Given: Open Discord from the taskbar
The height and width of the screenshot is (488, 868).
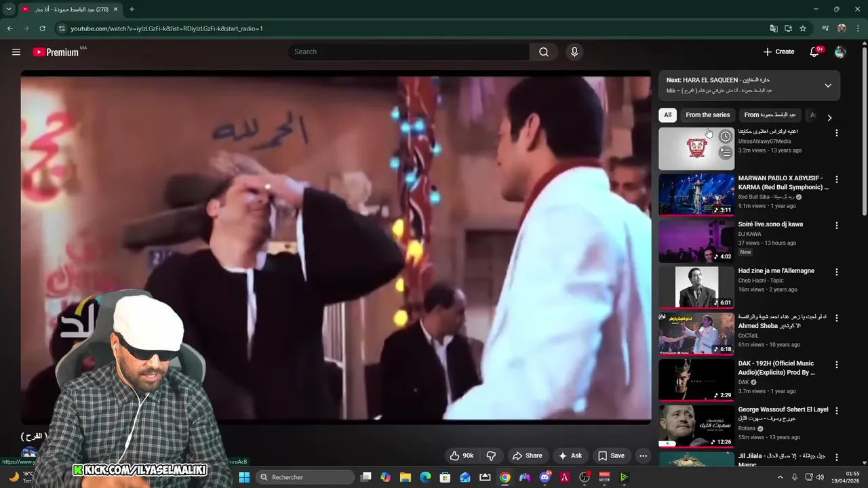Looking at the screenshot, I should point(545,477).
